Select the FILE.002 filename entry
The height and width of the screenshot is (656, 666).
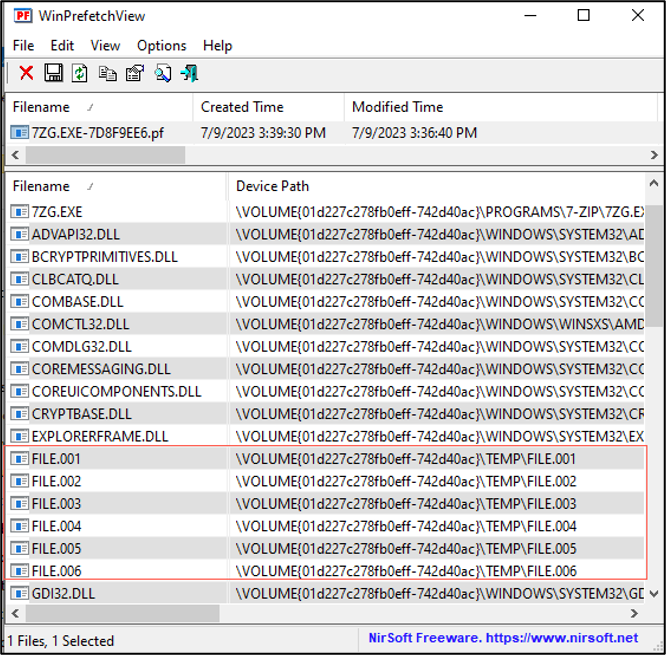tap(56, 481)
